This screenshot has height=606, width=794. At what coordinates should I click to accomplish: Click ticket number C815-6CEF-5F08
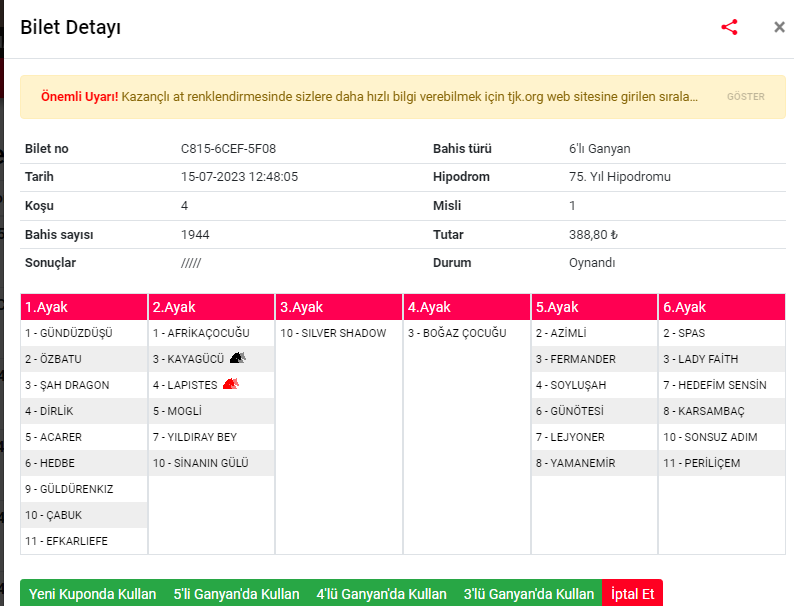(x=228, y=149)
